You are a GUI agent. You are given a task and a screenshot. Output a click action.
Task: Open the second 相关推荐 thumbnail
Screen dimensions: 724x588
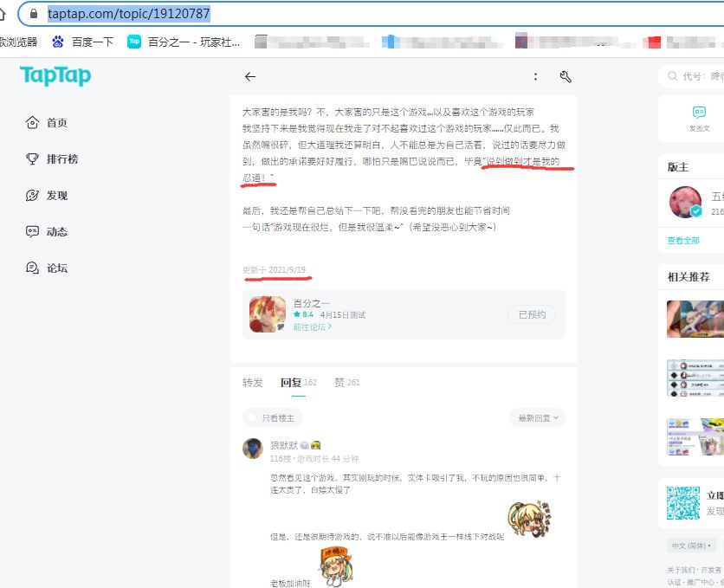(x=695, y=378)
